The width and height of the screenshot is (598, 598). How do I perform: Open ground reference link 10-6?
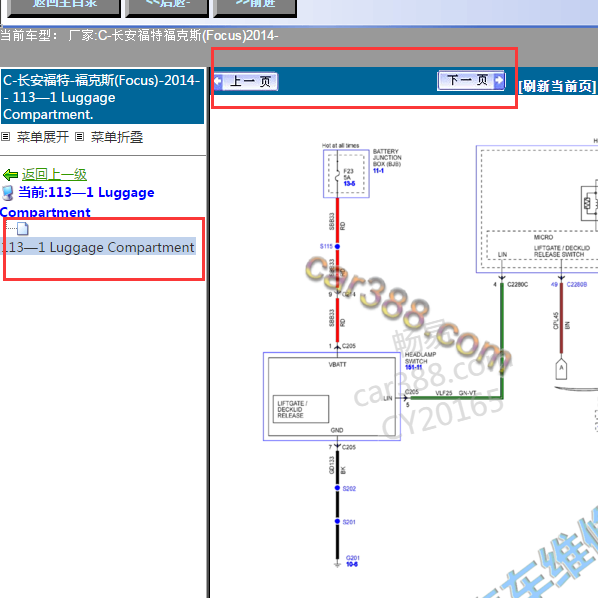352,564
